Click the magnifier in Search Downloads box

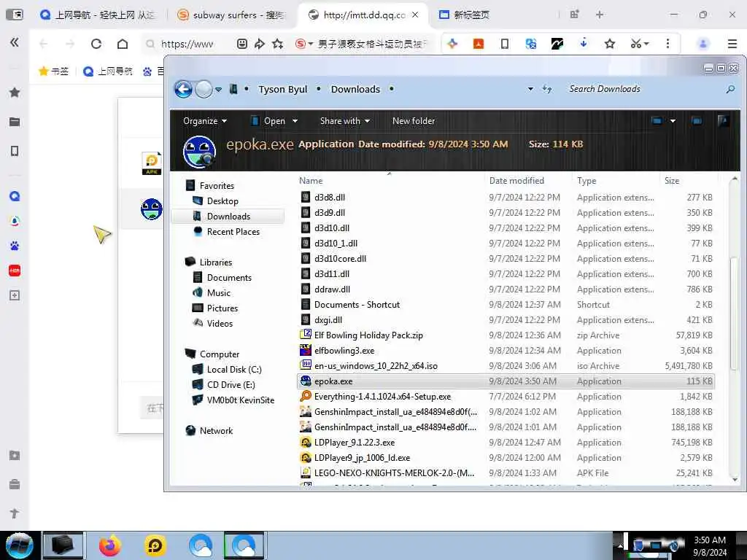pos(729,89)
